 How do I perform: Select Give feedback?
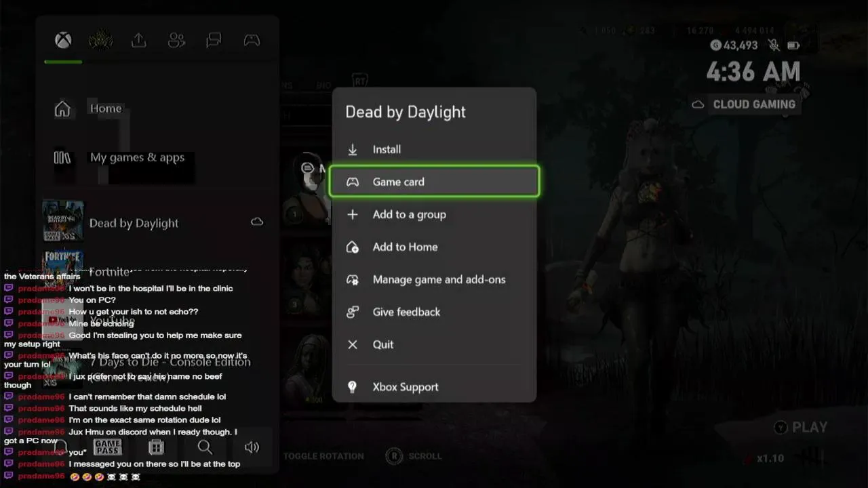pos(434,312)
